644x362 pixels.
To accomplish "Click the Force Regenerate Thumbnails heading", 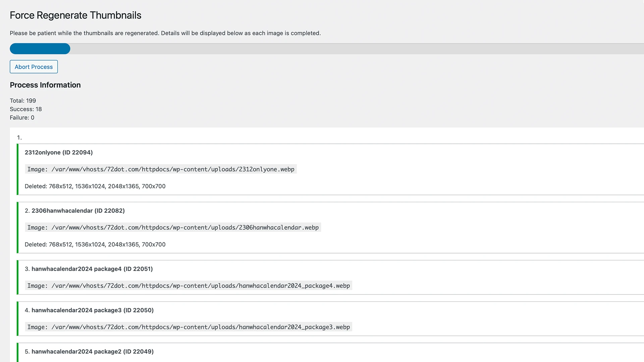I will pyautogui.click(x=75, y=15).
